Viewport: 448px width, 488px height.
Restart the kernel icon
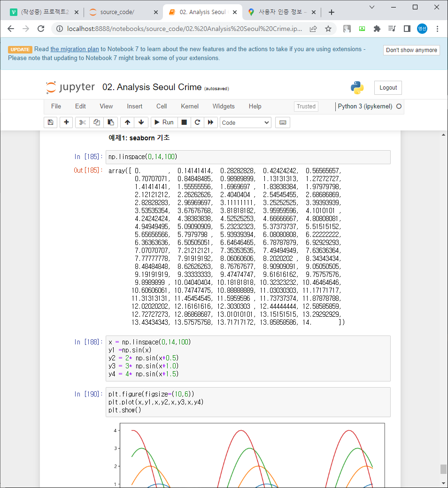[197, 122]
